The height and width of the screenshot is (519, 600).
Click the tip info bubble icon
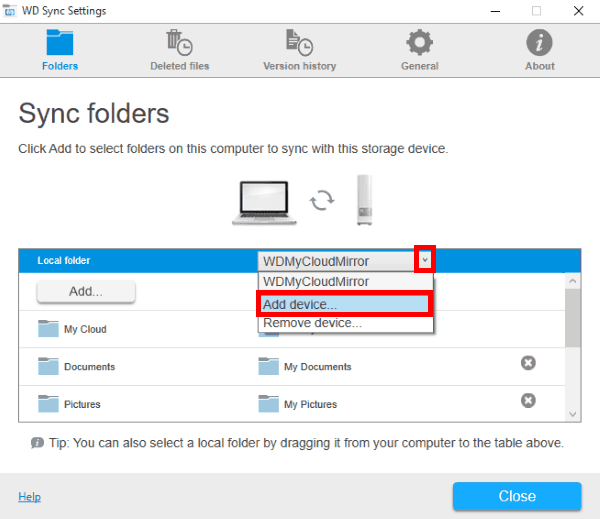[37, 443]
